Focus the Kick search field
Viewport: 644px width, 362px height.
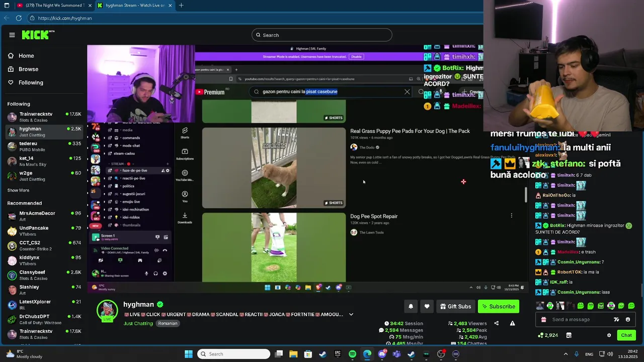[322, 35]
